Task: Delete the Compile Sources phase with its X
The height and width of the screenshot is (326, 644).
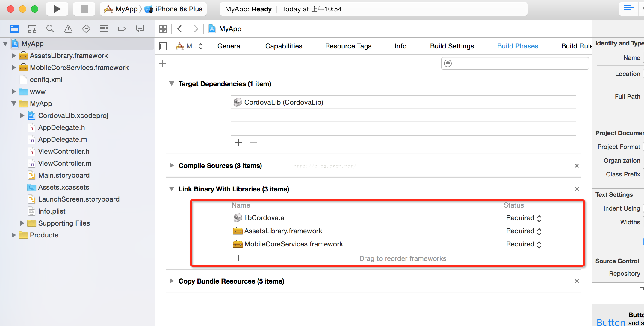Action: tap(577, 166)
